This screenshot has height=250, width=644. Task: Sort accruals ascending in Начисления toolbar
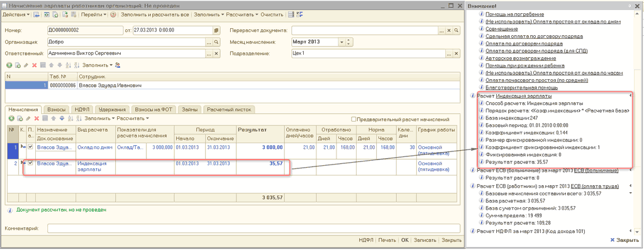[70, 118]
